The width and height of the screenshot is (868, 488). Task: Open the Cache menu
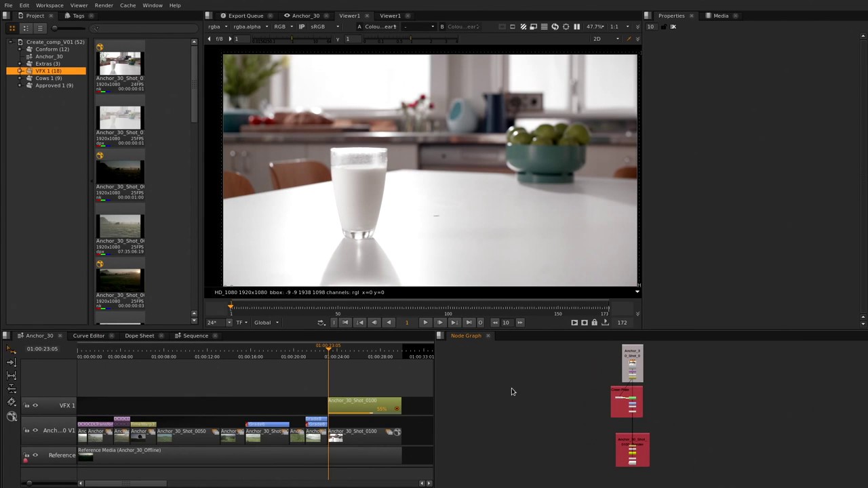pos(127,5)
